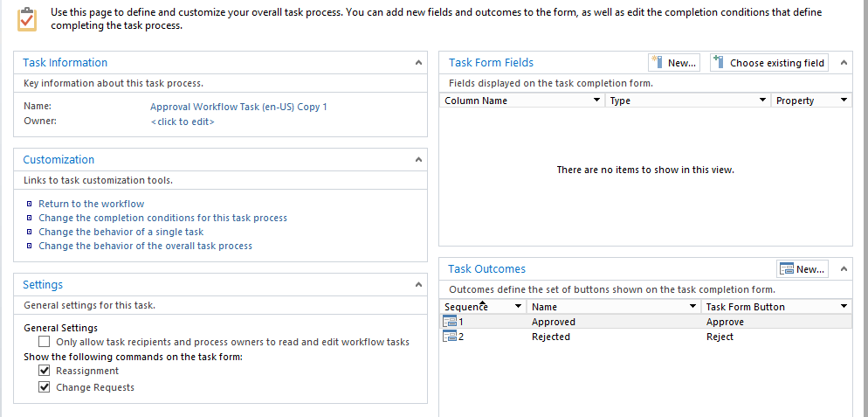Click the Owner click to edit field
This screenshot has height=417, width=868.
click(x=183, y=122)
